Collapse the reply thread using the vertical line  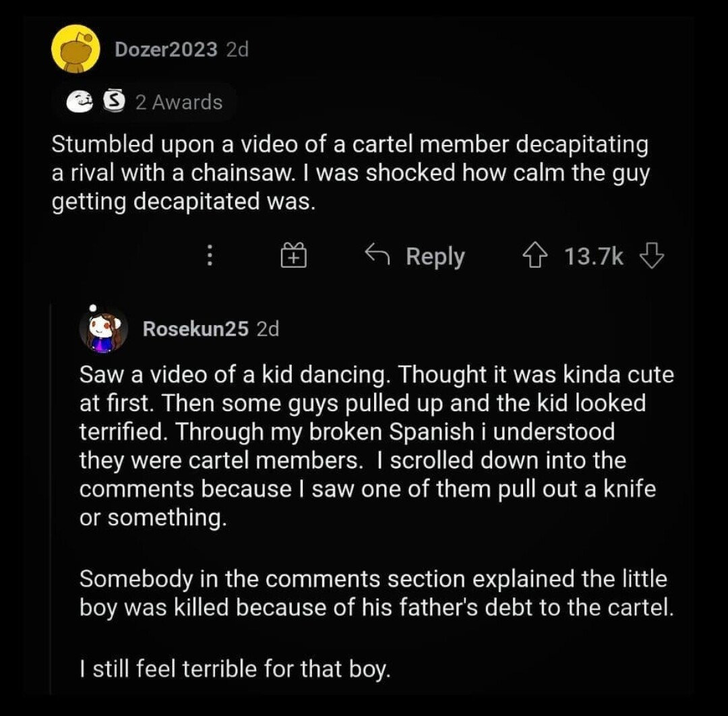pyautogui.click(x=51, y=499)
